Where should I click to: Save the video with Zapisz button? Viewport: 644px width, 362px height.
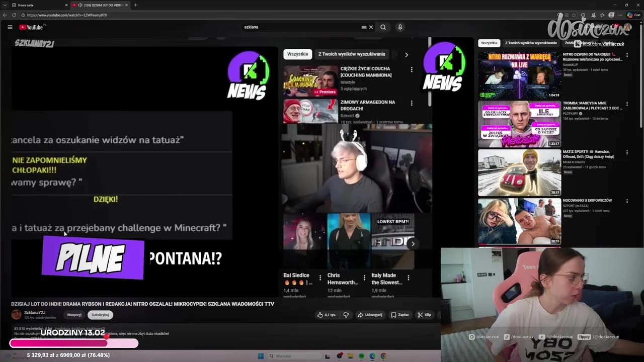point(399,315)
